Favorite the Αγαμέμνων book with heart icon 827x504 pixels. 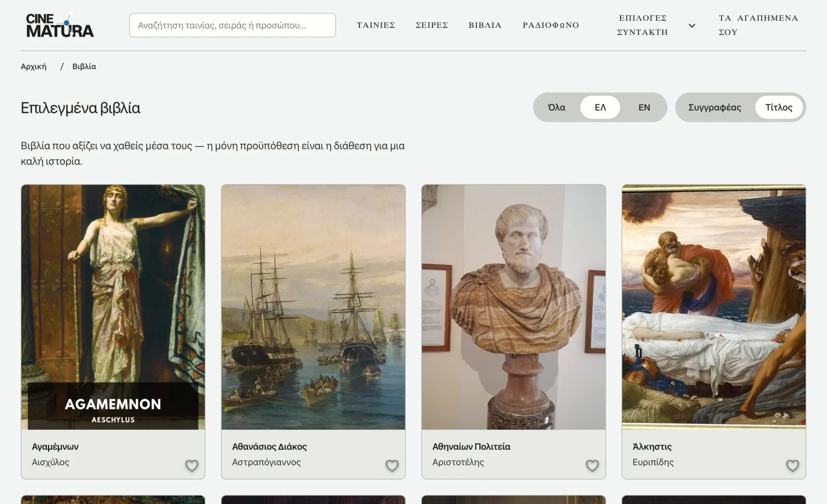pyautogui.click(x=192, y=465)
